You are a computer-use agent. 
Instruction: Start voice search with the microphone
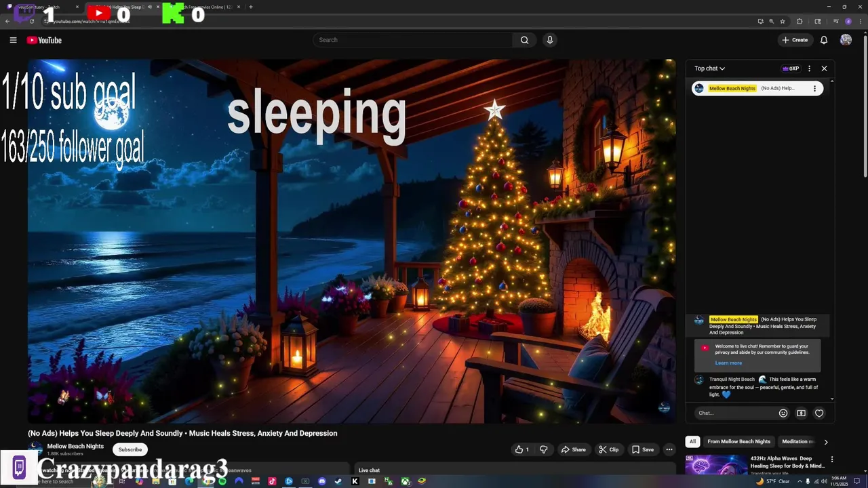pos(550,40)
